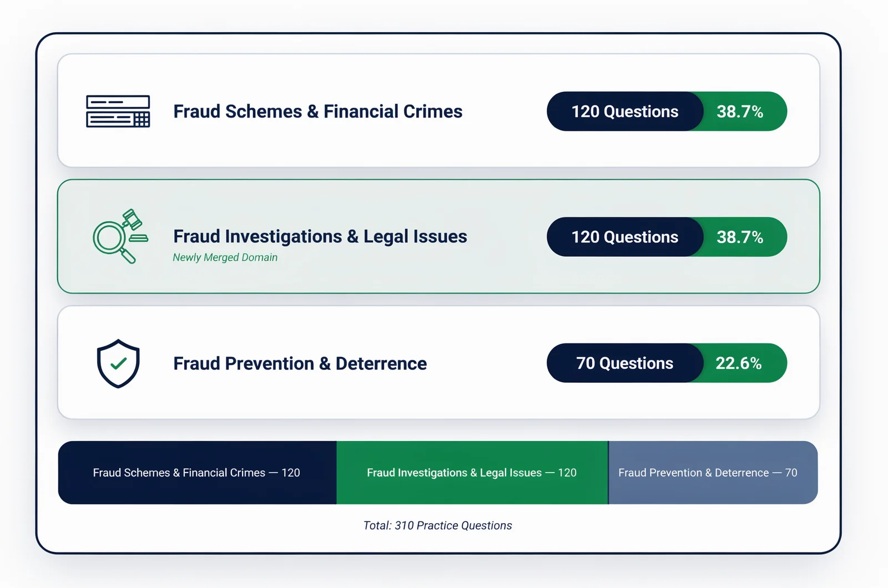Viewport: 888px width, 588px height.
Task: Click 120 Questions pill in Fraud Investigations card
Action: 625,237
